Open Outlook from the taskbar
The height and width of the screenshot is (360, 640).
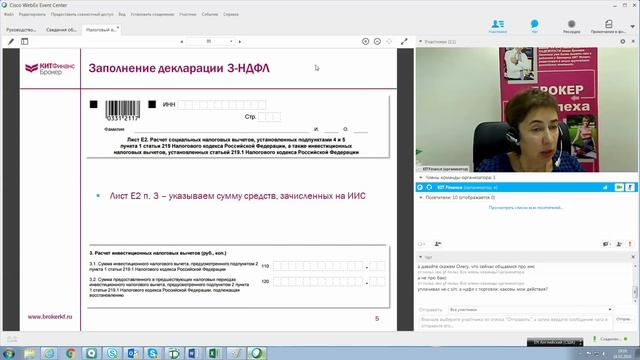click(133, 353)
